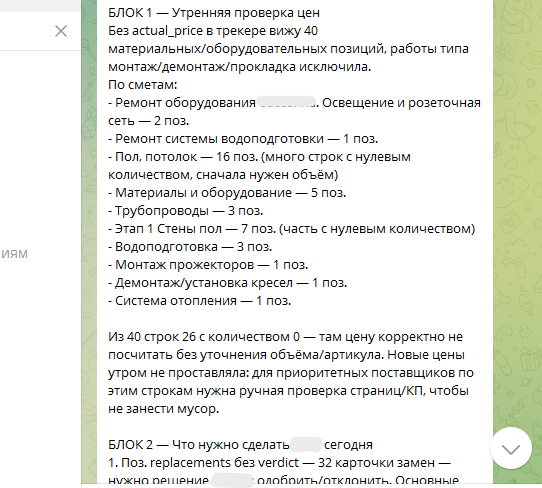Screen dimensions: 542x488
Task: Click the line 'По сметам:'
Action: click(142, 85)
